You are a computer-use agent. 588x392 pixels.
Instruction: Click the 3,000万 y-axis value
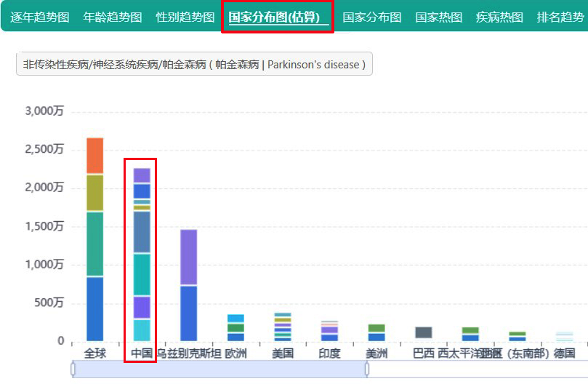pos(44,111)
